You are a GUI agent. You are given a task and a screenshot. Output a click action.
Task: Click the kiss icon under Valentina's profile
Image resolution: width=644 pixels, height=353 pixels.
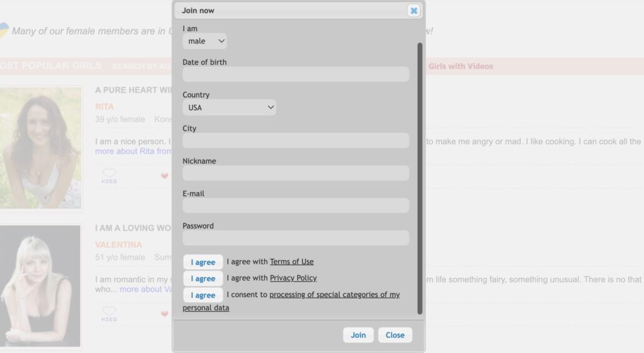tap(109, 313)
